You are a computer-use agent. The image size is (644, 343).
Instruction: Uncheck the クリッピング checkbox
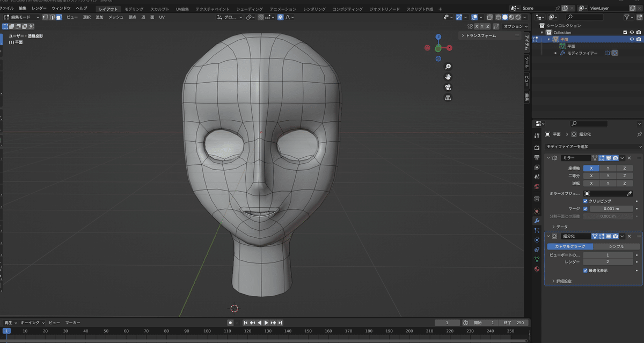586,201
